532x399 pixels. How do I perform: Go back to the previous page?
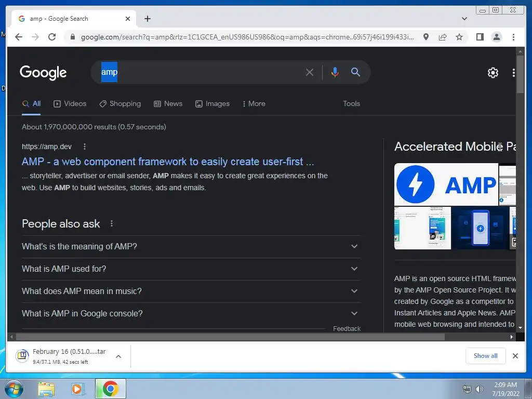pyautogui.click(x=19, y=37)
